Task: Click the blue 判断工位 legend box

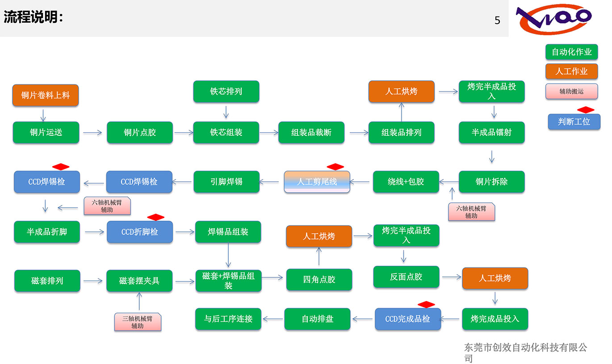Action: pyautogui.click(x=574, y=121)
